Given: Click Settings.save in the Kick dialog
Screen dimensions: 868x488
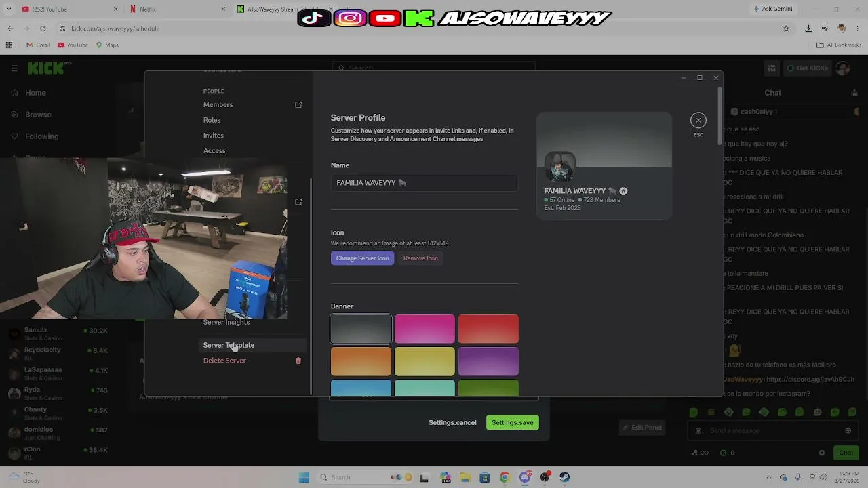Looking at the screenshot, I should pos(513,422).
